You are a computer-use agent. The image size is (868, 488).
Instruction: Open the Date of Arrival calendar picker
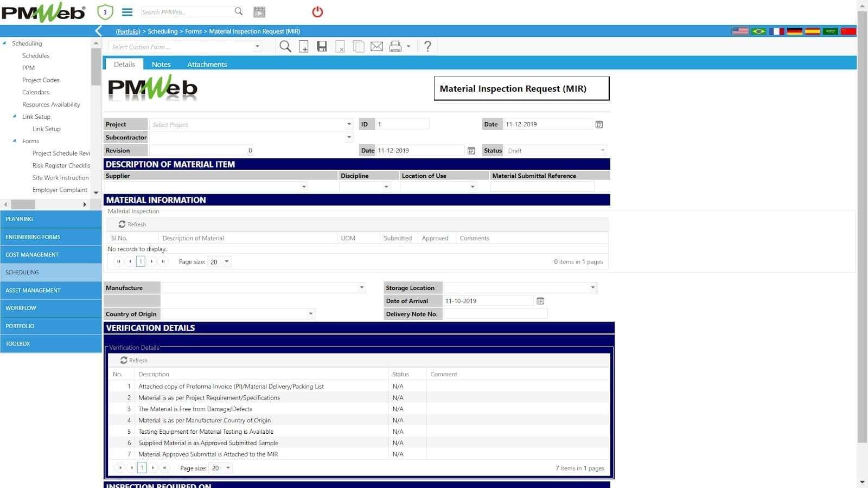[x=540, y=301]
